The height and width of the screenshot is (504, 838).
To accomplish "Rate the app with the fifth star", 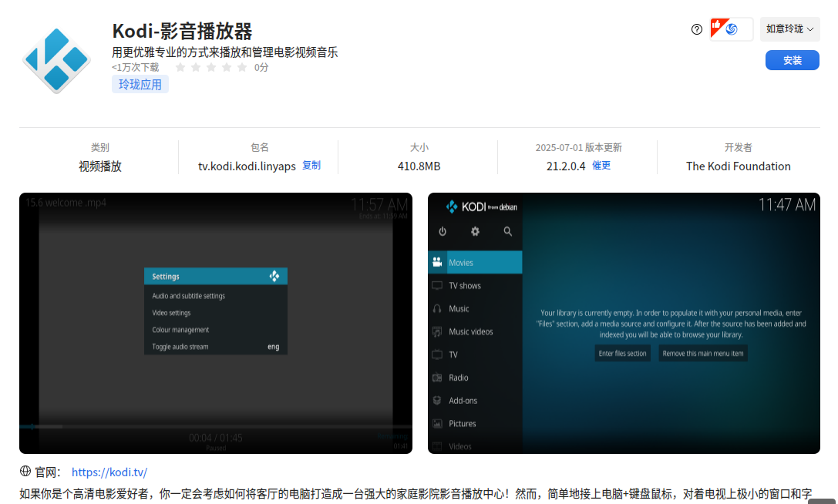I will [242, 67].
